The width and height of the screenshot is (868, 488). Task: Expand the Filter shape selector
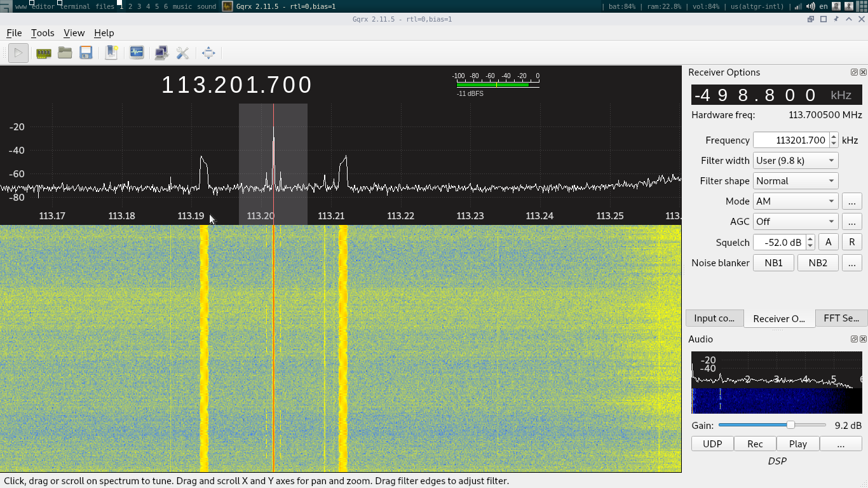coord(795,180)
